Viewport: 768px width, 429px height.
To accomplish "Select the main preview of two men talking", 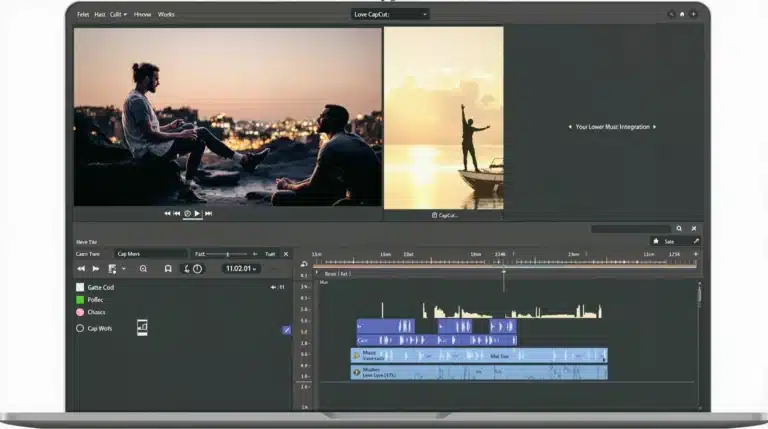I will coord(228,117).
